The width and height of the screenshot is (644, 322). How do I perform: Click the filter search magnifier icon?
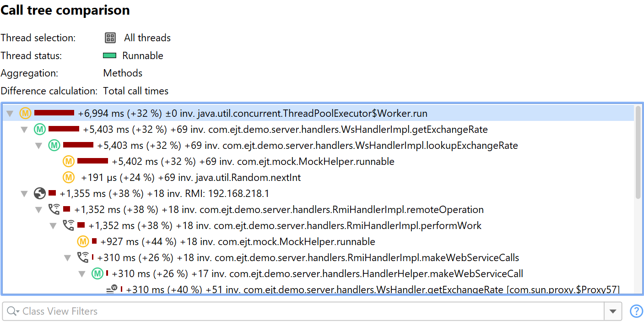click(12, 311)
